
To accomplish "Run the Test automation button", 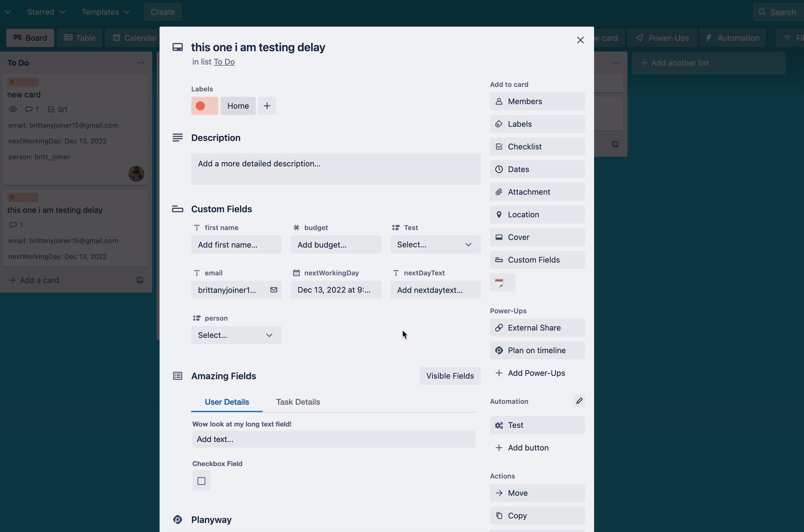I will (537, 425).
